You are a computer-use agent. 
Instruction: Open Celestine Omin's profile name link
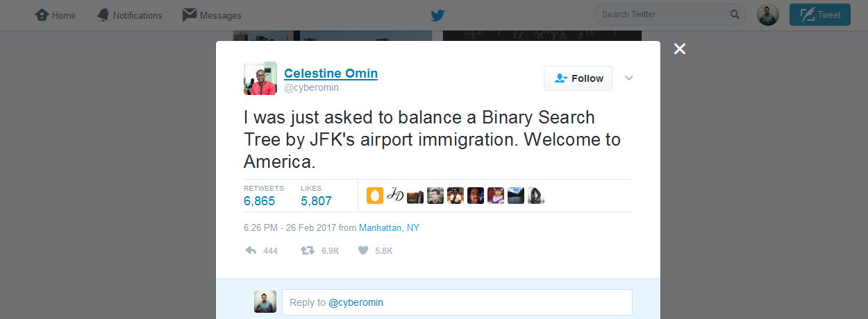pyautogui.click(x=331, y=73)
